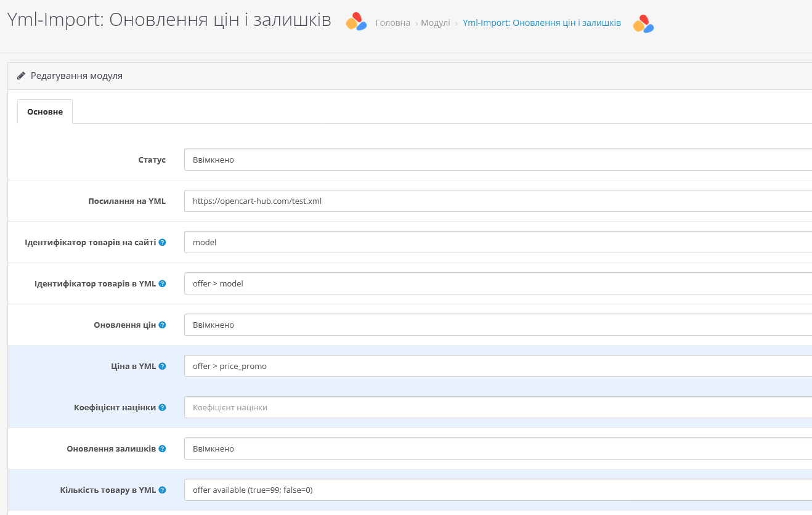
Task: Open the Статус dropdown
Action: coord(431,160)
